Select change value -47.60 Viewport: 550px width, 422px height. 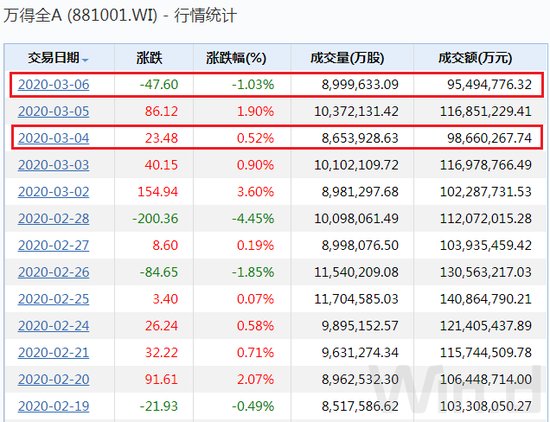point(159,85)
